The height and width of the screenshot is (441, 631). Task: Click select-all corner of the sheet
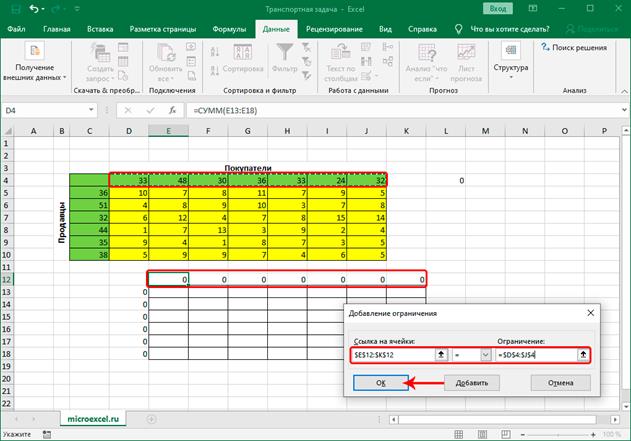point(7,131)
